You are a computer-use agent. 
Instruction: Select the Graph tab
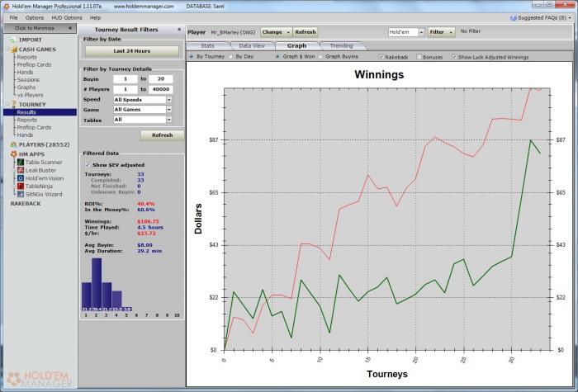(x=296, y=45)
